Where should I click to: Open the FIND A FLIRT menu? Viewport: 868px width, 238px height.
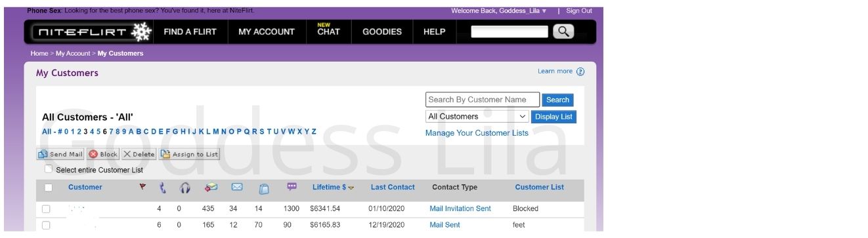coord(190,31)
